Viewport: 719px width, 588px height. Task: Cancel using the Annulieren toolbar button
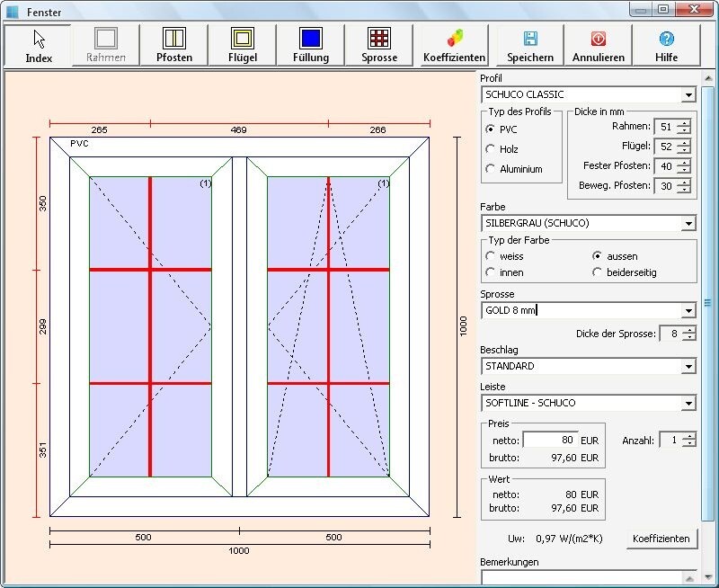click(x=599, y=46)
